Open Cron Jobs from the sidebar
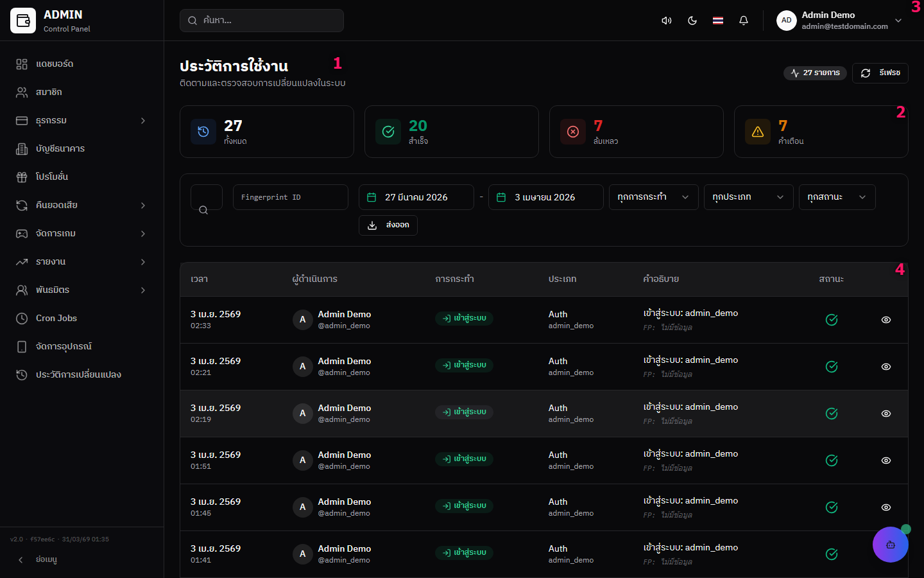 pyautogui.click(x=56, y=319)
